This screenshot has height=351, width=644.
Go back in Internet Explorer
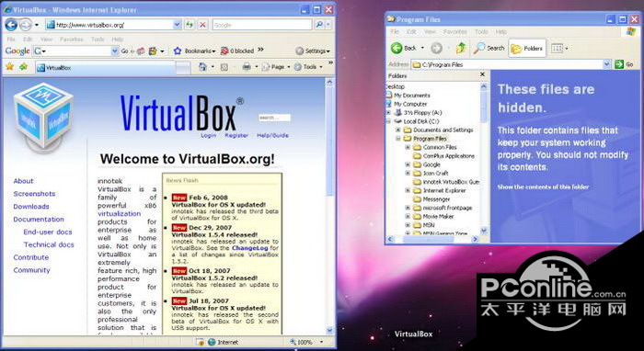tap(11, 25)
